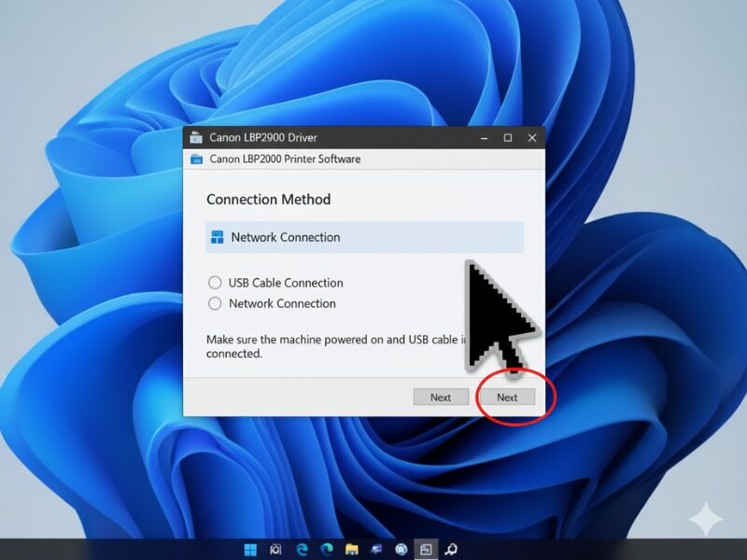Close the Canon LBP2900 Driver dialog

point(533,137)
